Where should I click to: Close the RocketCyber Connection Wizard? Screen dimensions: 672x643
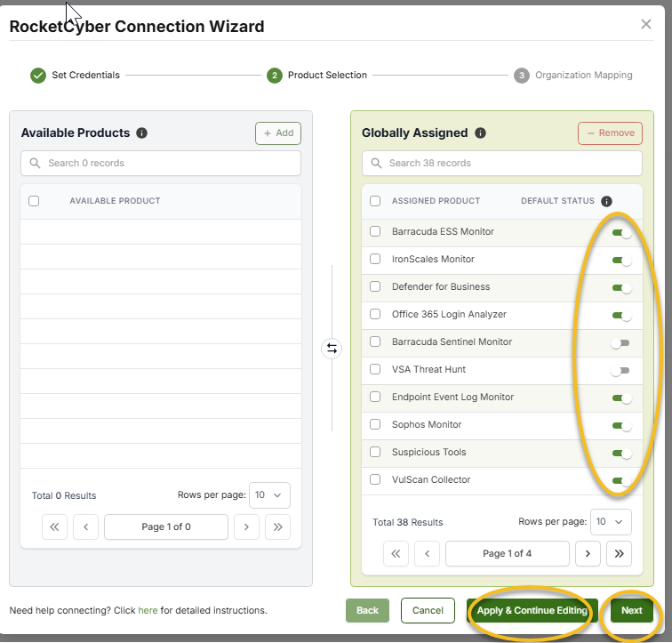click(x=646, y=24)
